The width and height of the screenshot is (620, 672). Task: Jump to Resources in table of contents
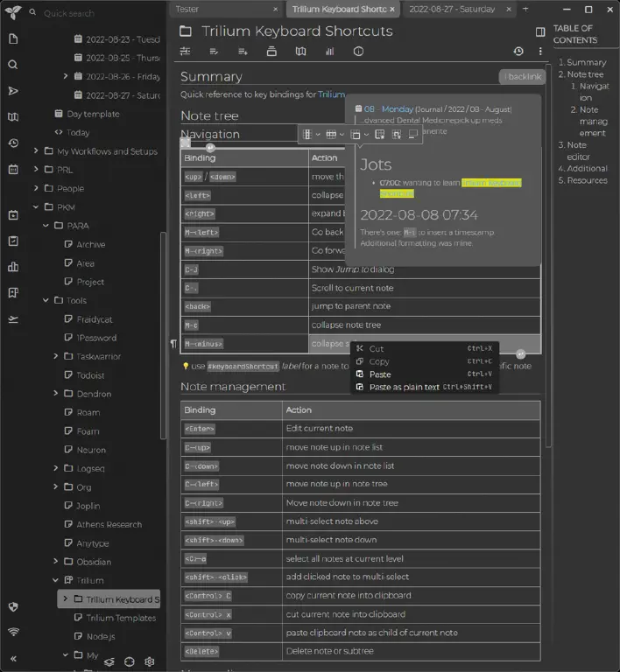[x=587, y=180]
